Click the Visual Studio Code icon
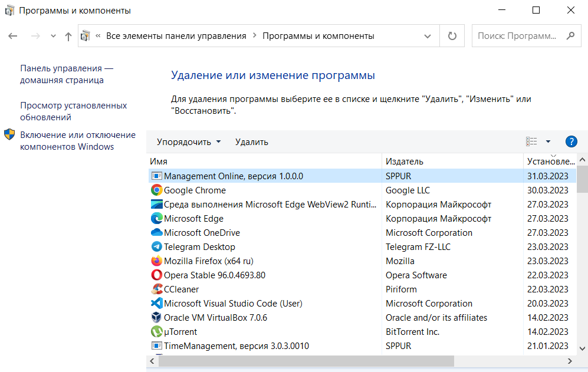The image size is (588, 372). point(156,304)
